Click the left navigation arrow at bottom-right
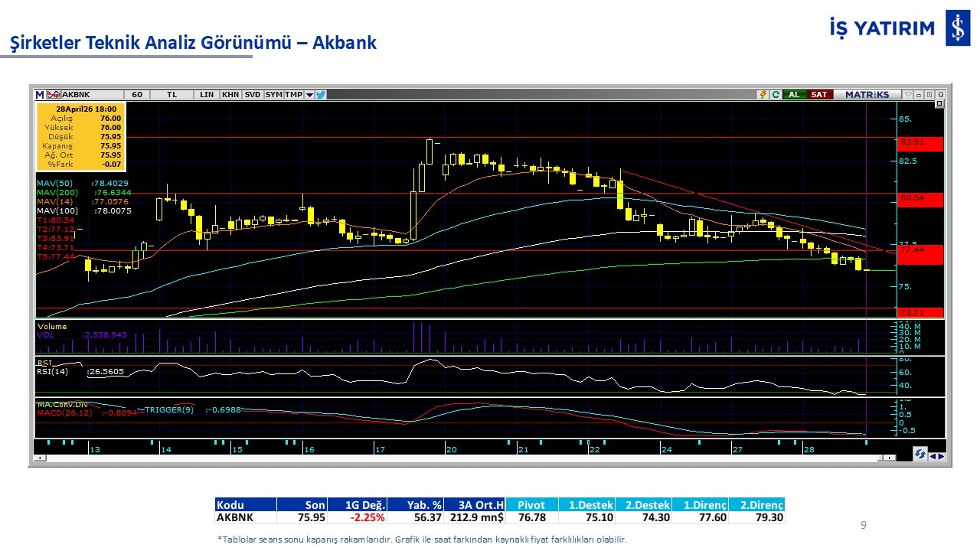 [932, 456]
